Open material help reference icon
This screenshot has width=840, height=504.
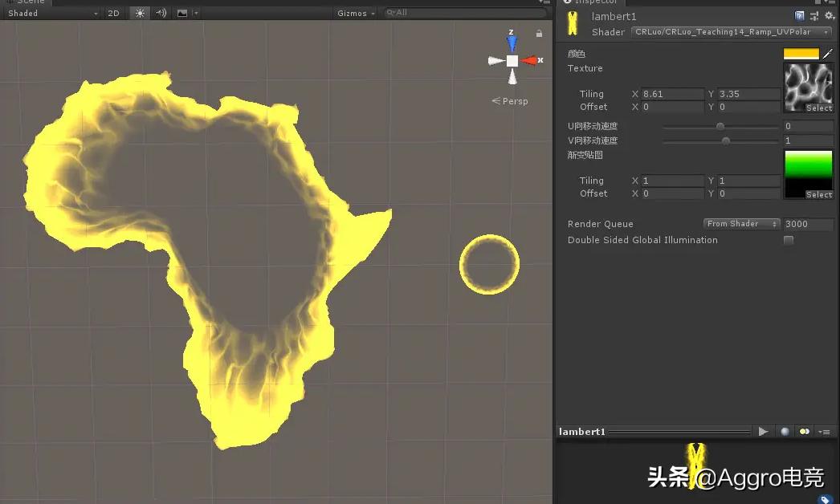pos(799,16)
